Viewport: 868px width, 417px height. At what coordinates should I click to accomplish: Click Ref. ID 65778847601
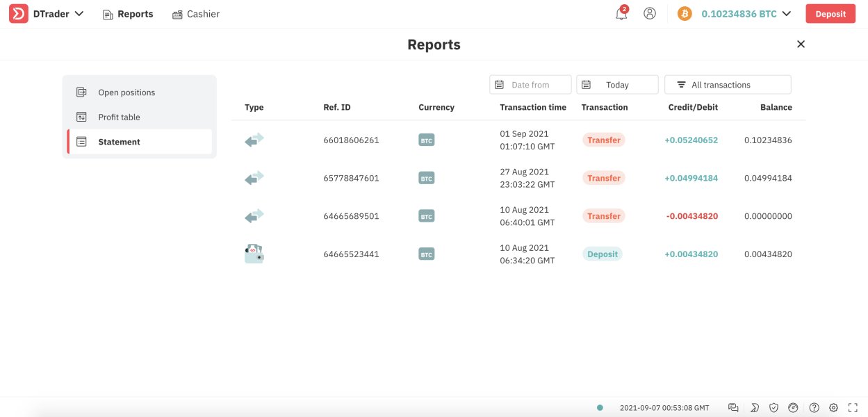pyautogui.click(x=351, y=179)
